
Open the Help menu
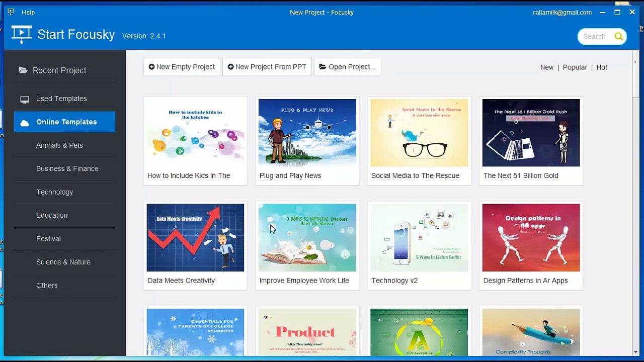[28, 12]
